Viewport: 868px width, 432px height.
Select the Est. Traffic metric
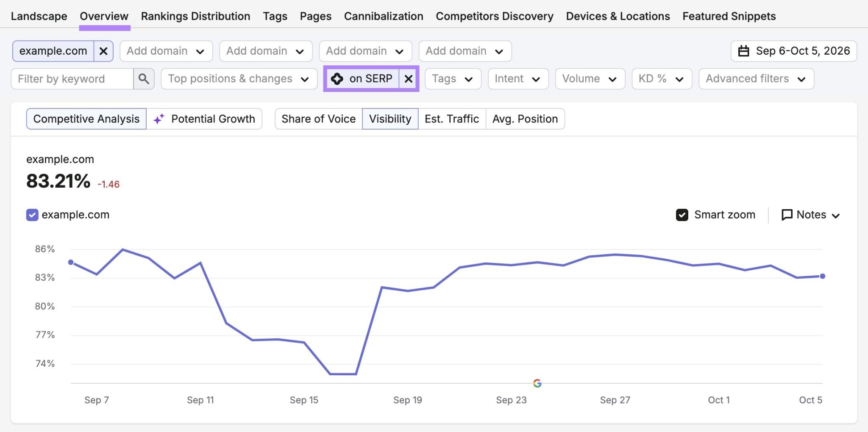coord(452,119)
